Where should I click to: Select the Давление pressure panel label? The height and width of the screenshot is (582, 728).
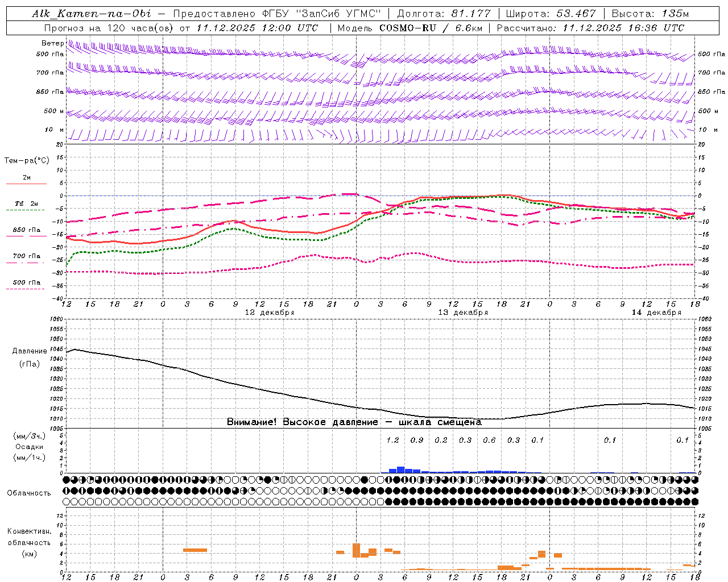(30, 351)
